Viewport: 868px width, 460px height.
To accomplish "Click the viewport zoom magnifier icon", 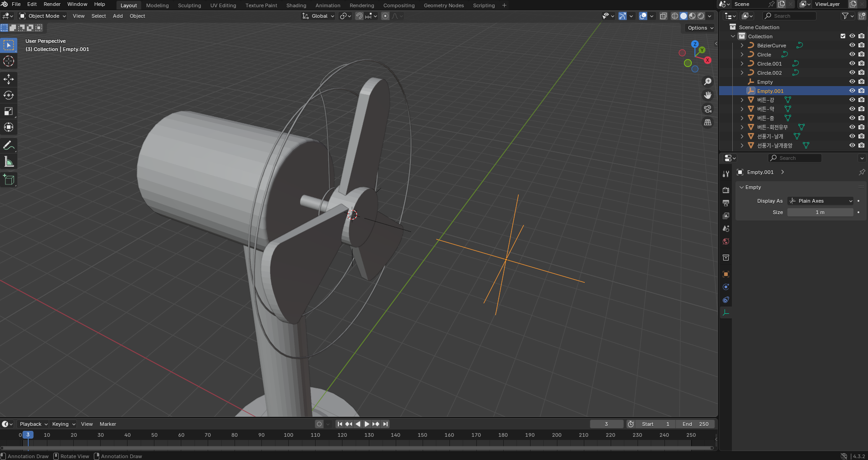I will (x=708, y=82).
